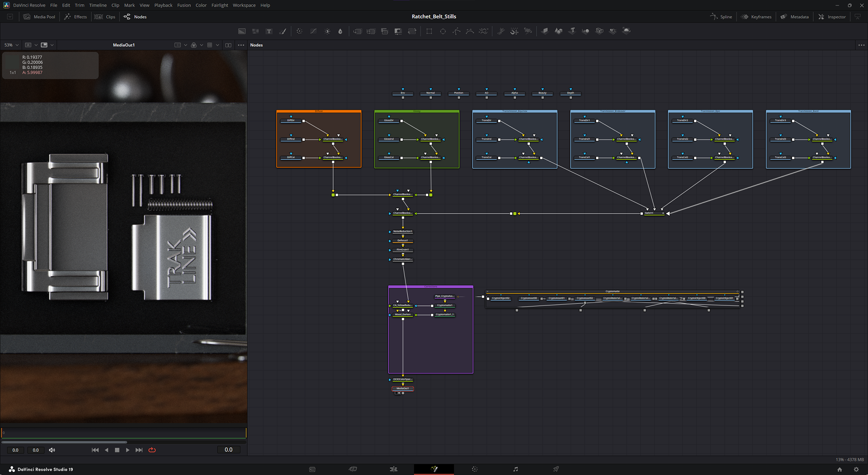Jump to the last frame
This screenshot has height=475, width=868.
(139, 450)
